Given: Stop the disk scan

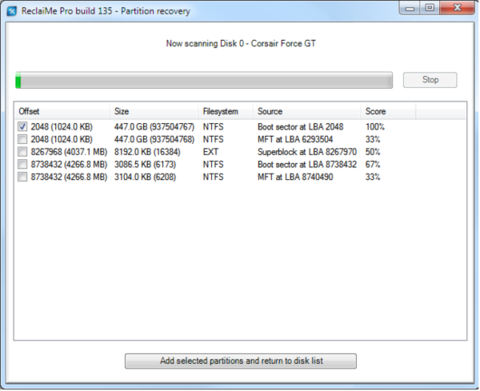Looking at the screenshot, I should [x=430, y=80].
